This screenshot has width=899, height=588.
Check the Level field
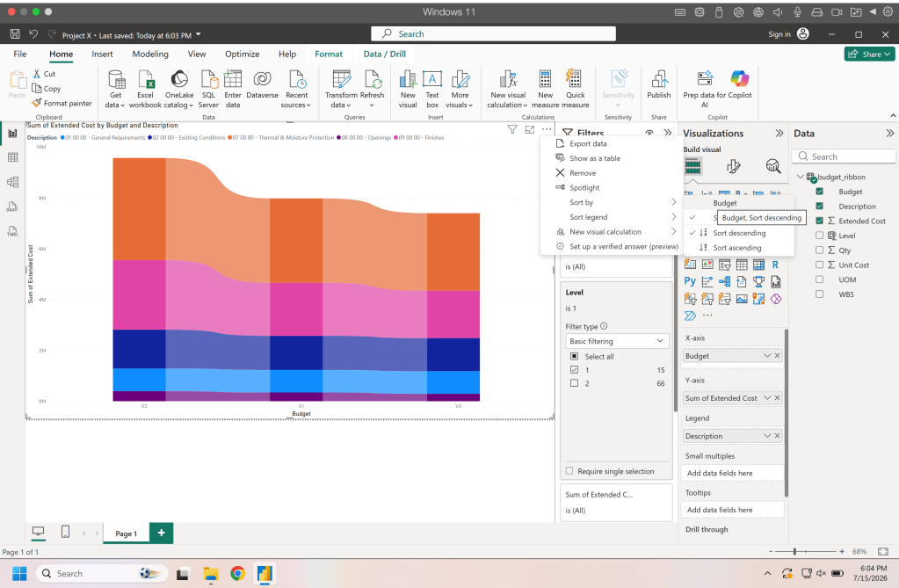click(819, 236)
